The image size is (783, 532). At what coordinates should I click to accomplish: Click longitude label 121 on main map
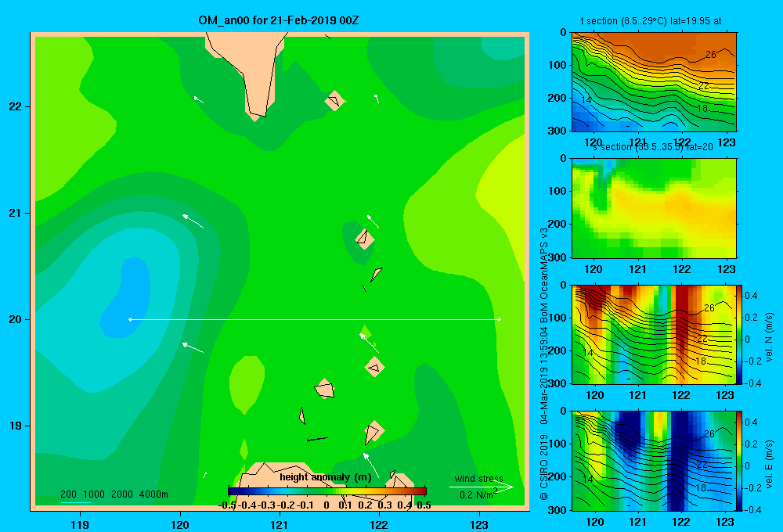click(280, 524)
